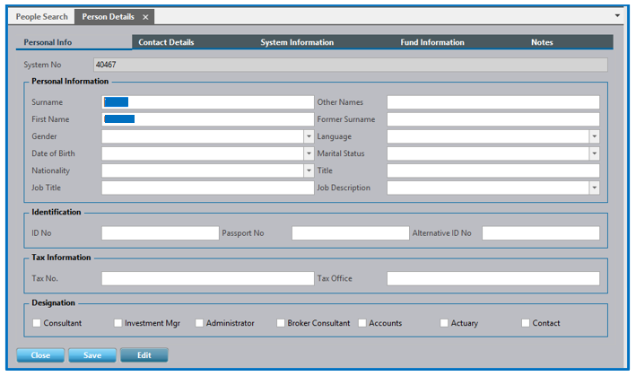Screen dimensions: 636x376
Task: Focus the Former Surname field
Action: pyautogui.click(x=493, y=119)
